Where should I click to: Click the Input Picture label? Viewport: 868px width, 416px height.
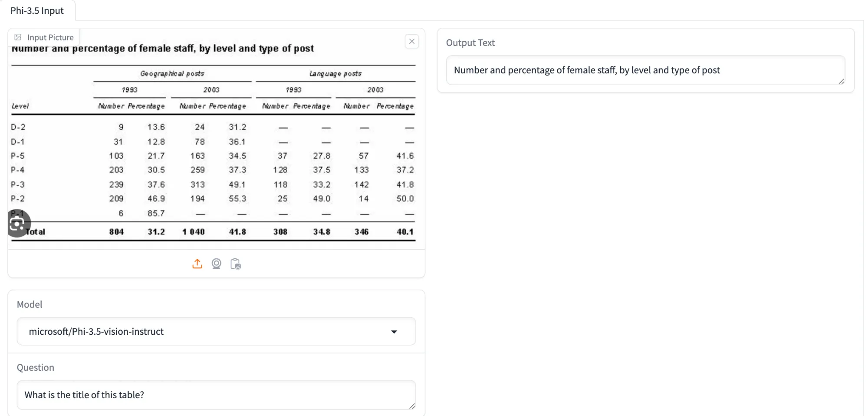pyautogui.click(x=50, y=37)
